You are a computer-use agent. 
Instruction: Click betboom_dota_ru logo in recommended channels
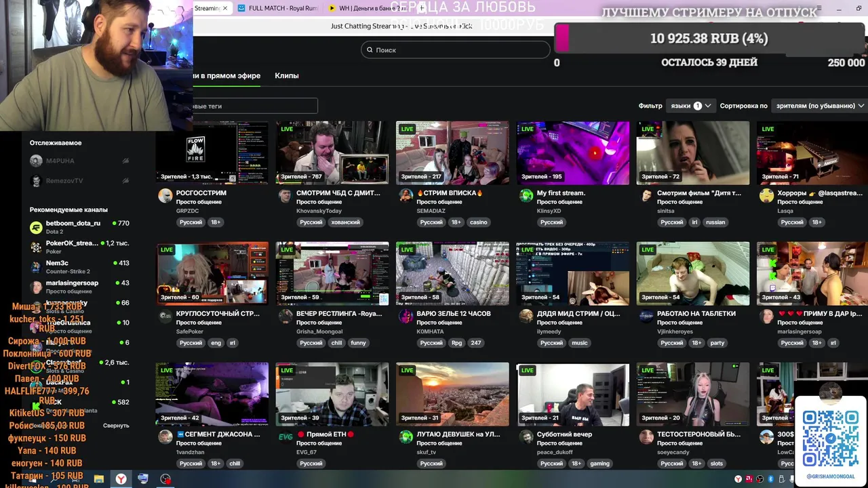(x=36, y=227)
